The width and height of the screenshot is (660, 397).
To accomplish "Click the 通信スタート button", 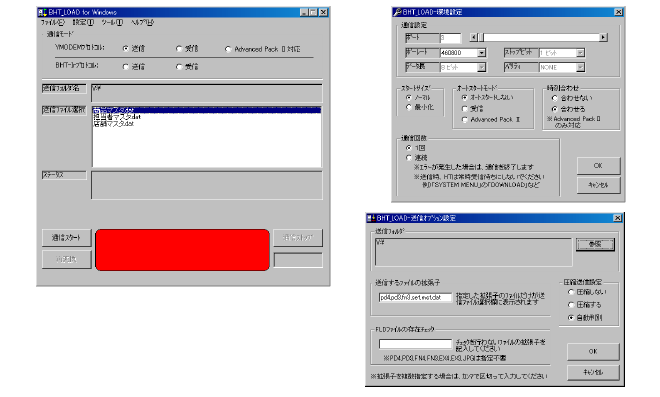I will click(67, 238).
